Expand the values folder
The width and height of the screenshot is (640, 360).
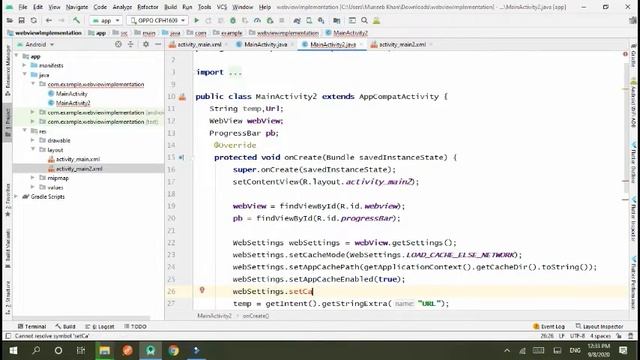click(x=33, y=187)
